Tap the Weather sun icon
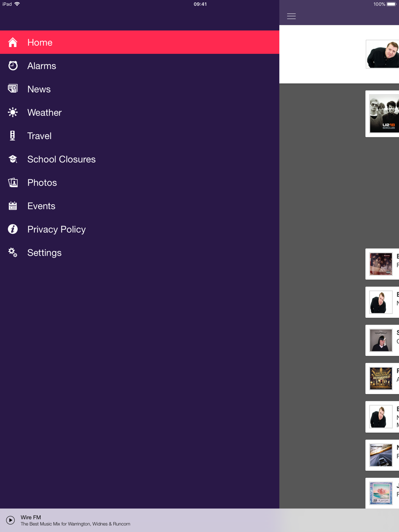Screen dimensions: 399x532 pos(13,112)
